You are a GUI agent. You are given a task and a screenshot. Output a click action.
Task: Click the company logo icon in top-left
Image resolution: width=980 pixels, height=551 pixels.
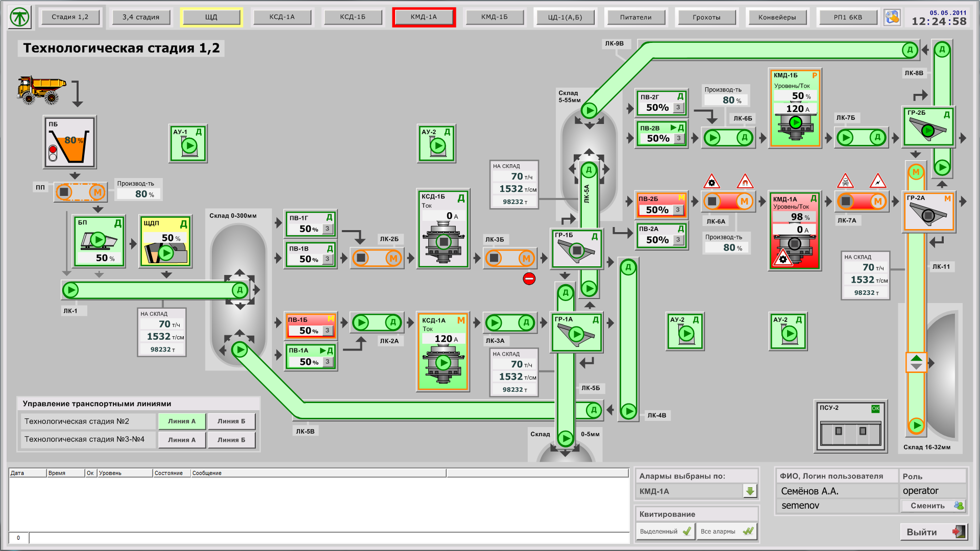pyautogui.click(x=20, y=17)
